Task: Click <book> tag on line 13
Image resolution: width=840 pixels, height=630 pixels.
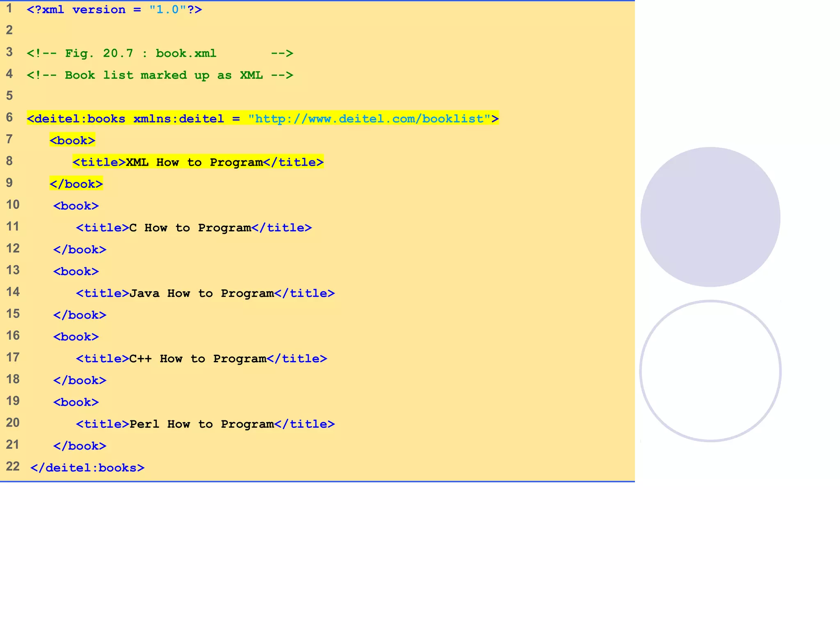Action: tap(76, 271)
